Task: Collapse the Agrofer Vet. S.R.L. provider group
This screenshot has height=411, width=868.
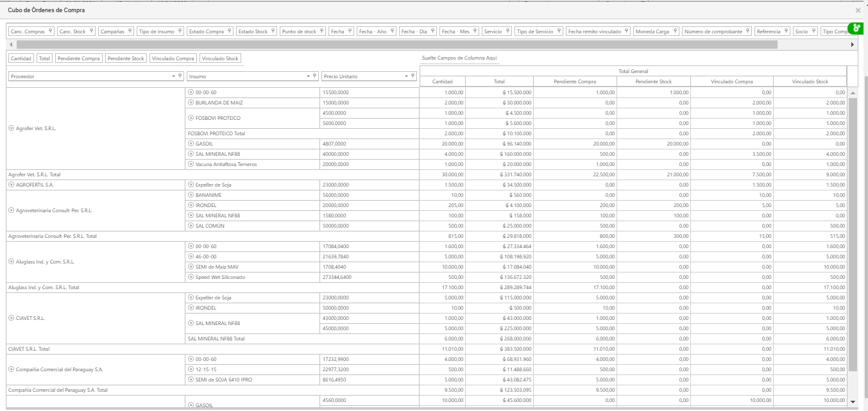Action: (x=11, y=128)
